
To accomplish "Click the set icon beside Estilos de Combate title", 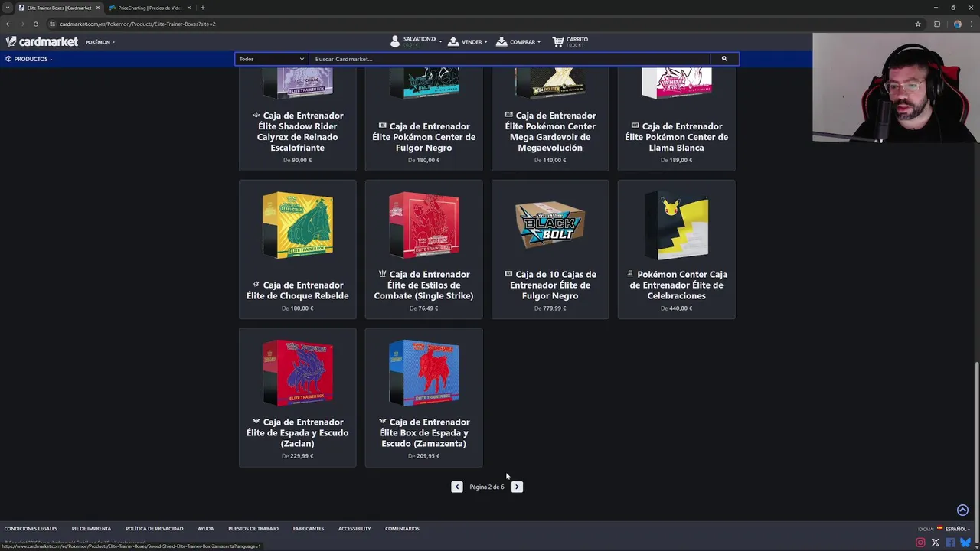I will pos(383,274).
